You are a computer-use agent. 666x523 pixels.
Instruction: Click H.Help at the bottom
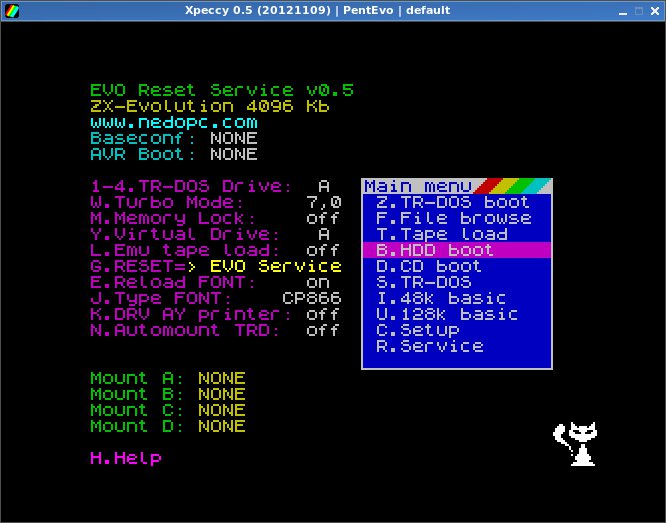click(x=125, y=458)
